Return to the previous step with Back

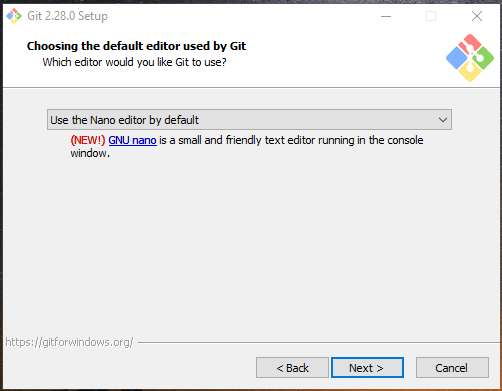click(x=292, y=368)
